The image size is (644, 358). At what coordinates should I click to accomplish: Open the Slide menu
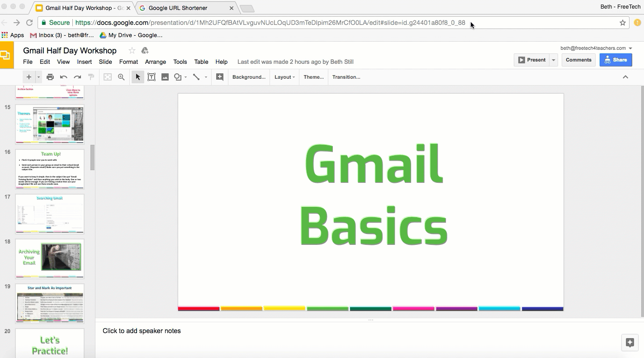point(105,62)
